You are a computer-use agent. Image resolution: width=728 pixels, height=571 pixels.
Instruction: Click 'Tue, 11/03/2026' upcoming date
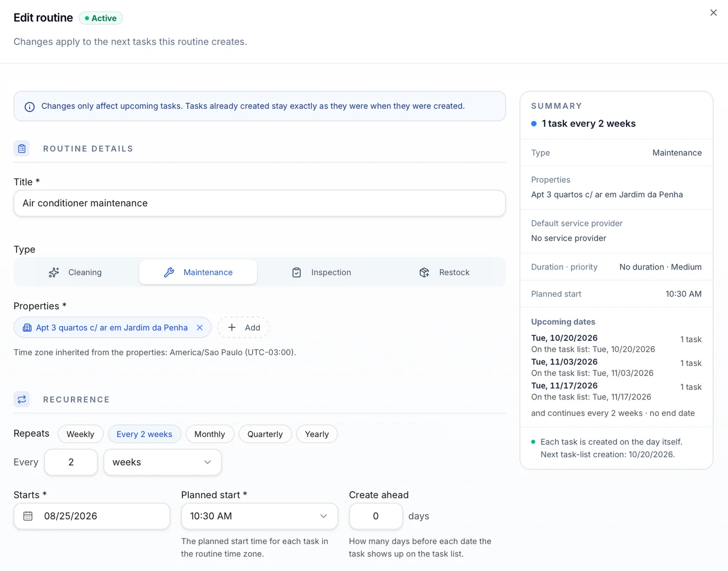pyautogui.click(x=564, y=362)
